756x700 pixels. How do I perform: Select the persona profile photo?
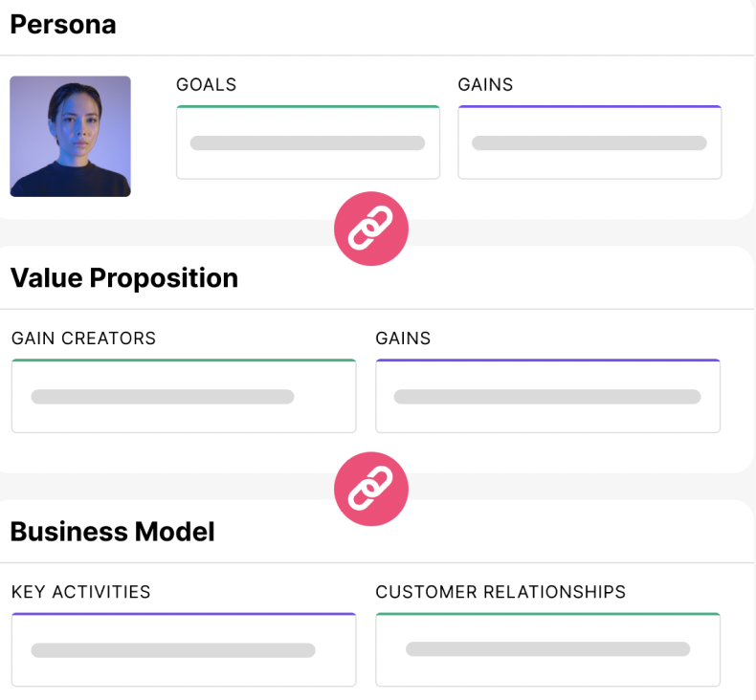[70, 137]
